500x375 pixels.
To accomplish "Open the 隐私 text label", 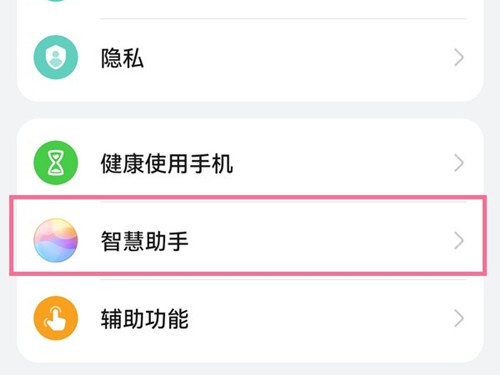I will click(x=122, y=58).
